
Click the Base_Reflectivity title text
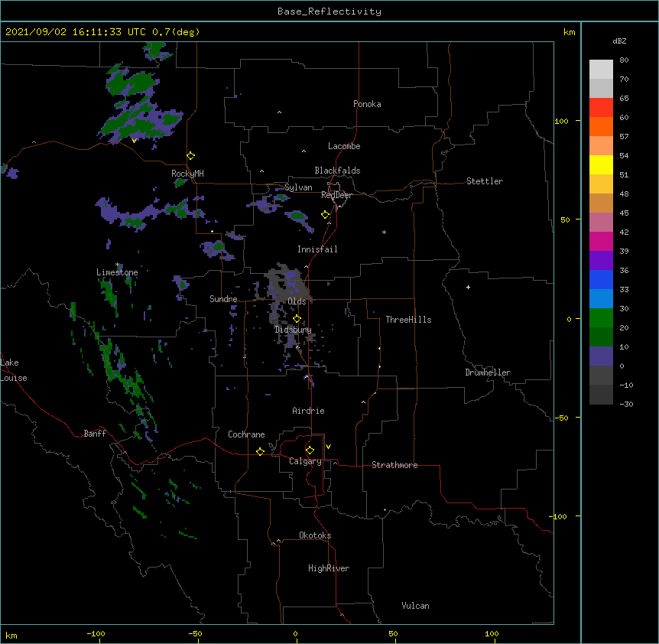[x=329, y=11]
